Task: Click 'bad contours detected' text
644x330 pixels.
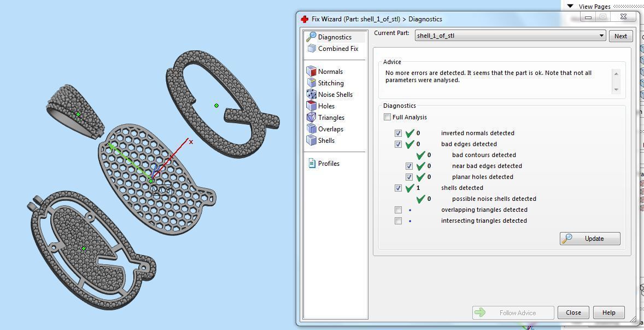Action: pos(484,155)
